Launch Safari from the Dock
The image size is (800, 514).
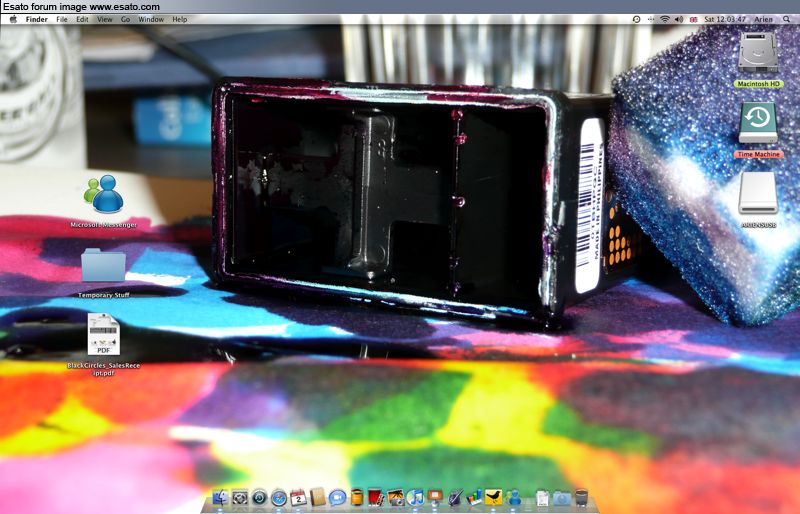tap(279, 497)
